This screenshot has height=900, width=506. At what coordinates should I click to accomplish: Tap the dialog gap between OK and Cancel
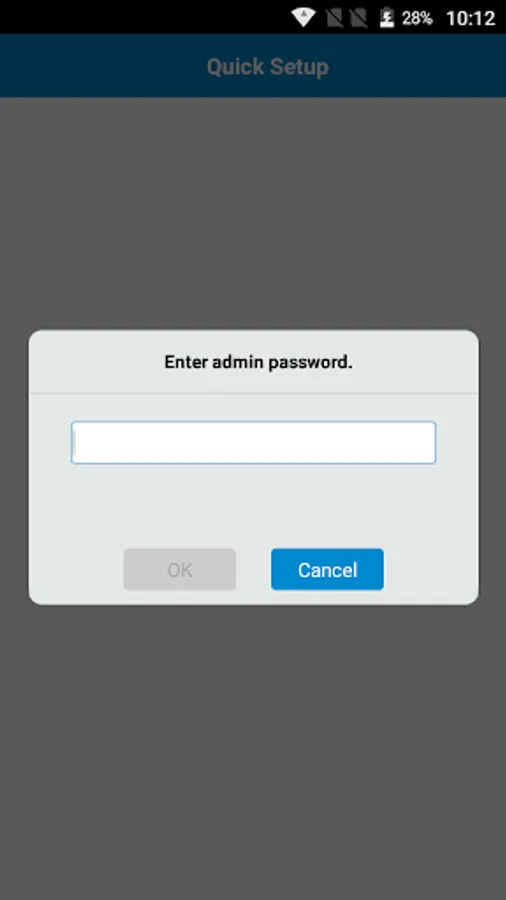pyautogui.click(x=254, y=569)
